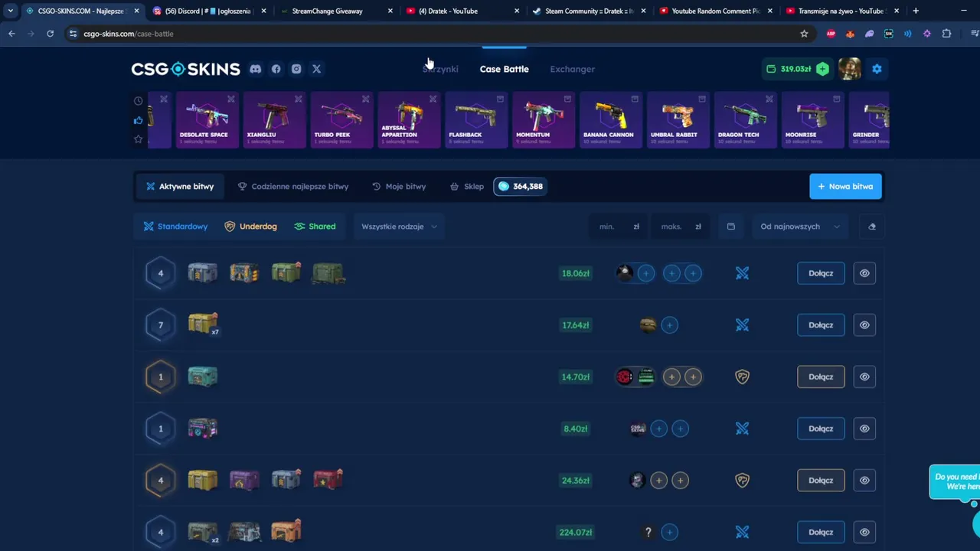
Task: Open the Dragon Tech drop thumbnail
Action: [745, 120]
